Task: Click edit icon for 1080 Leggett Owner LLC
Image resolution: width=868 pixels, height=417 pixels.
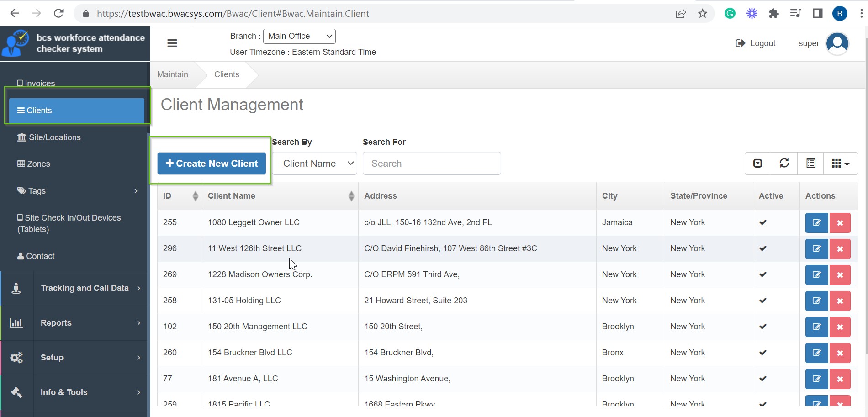Action: point(816,223)
